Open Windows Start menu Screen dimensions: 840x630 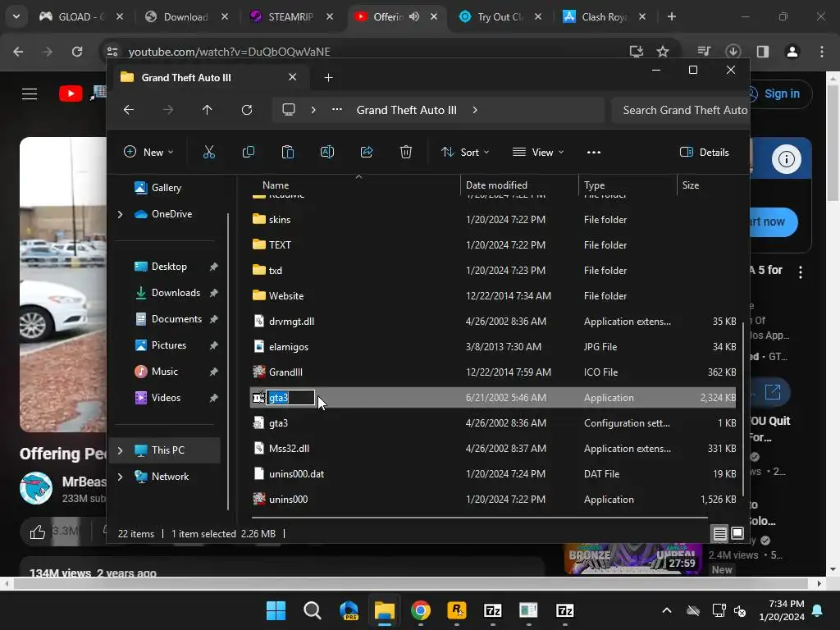(x=276, y=610)
